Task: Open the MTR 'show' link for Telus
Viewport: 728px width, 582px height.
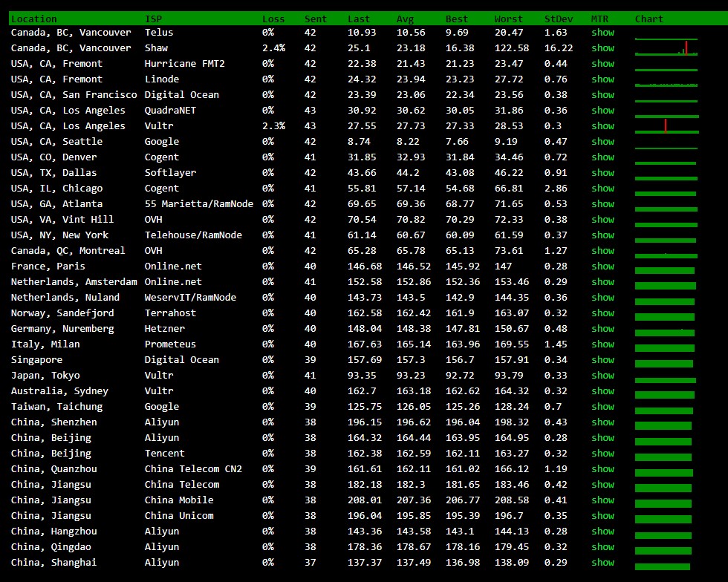Action: (x=602, y=33)
